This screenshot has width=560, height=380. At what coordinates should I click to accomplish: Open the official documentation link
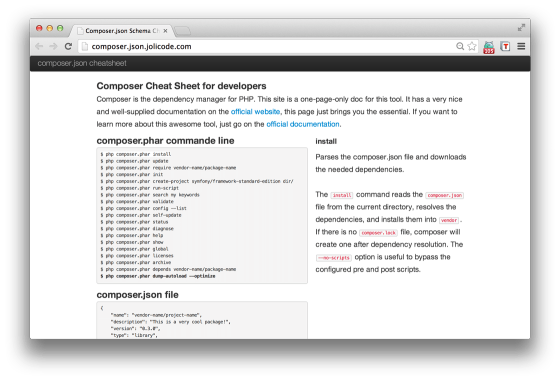(303, 124)
